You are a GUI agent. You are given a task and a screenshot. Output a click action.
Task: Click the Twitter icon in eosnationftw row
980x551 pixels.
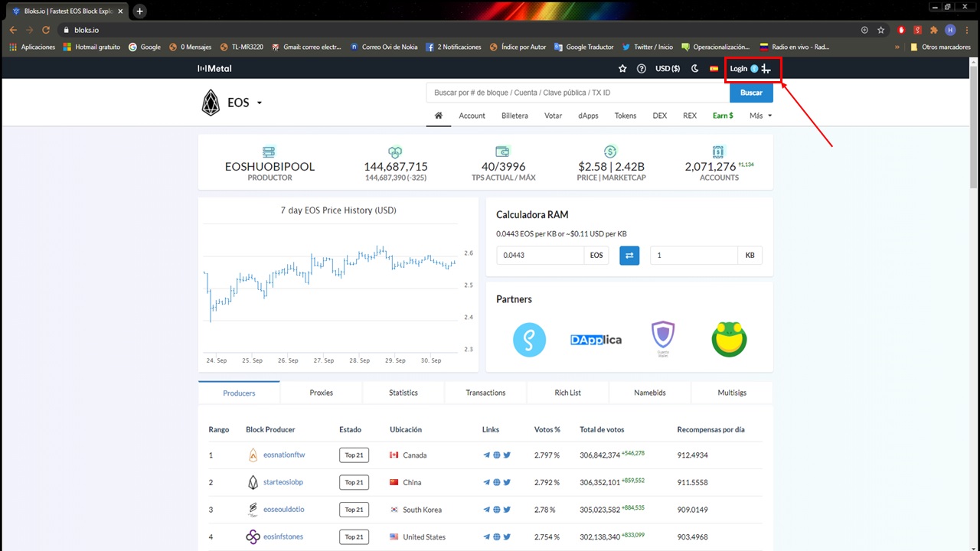tap(507, 455)
